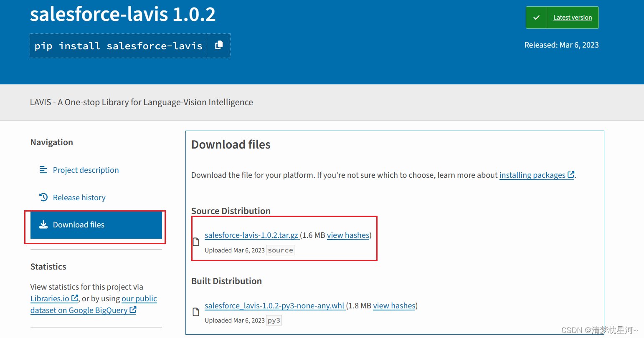Click the green checkmark on the Latest version button

(536, 18)
